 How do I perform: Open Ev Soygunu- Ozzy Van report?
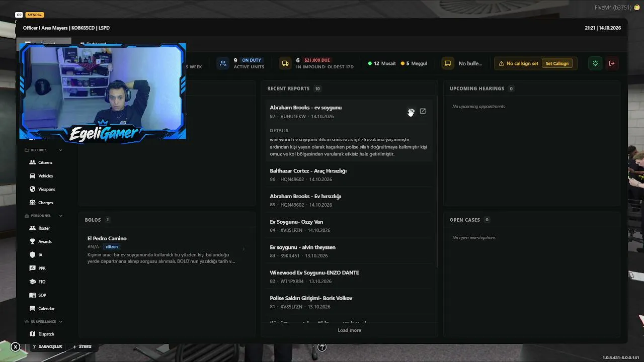349,226
